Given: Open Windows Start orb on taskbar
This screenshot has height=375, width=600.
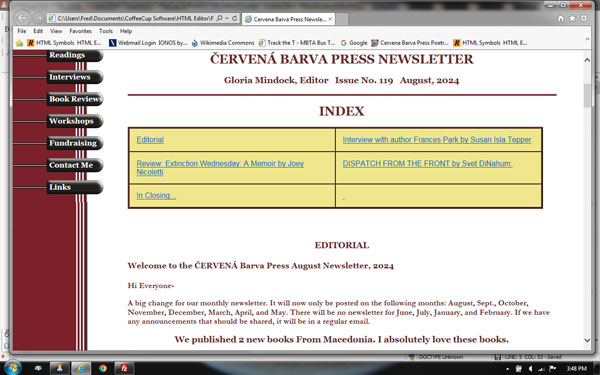Looking at the screenshot, I should point(12,368).
